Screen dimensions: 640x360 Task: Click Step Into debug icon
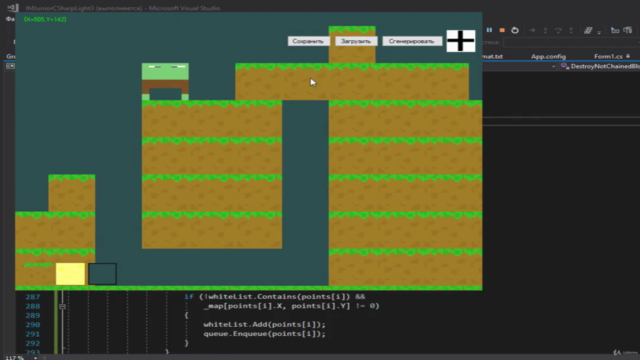coord(545,30)
